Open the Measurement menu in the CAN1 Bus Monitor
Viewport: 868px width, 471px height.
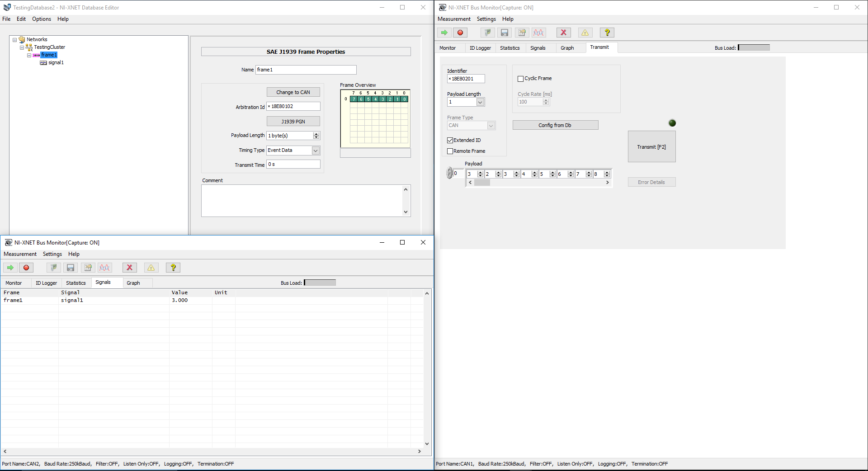[454, 19]
